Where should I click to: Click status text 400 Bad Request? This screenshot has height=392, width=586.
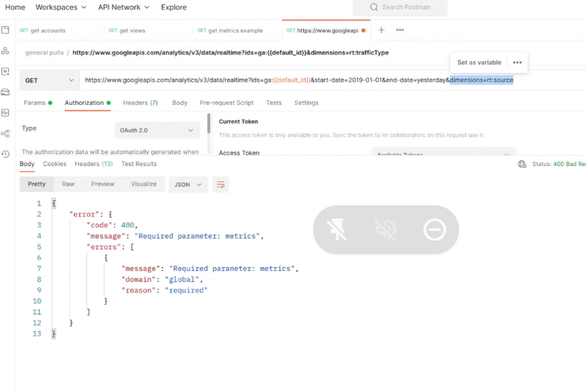coord(569,164)
